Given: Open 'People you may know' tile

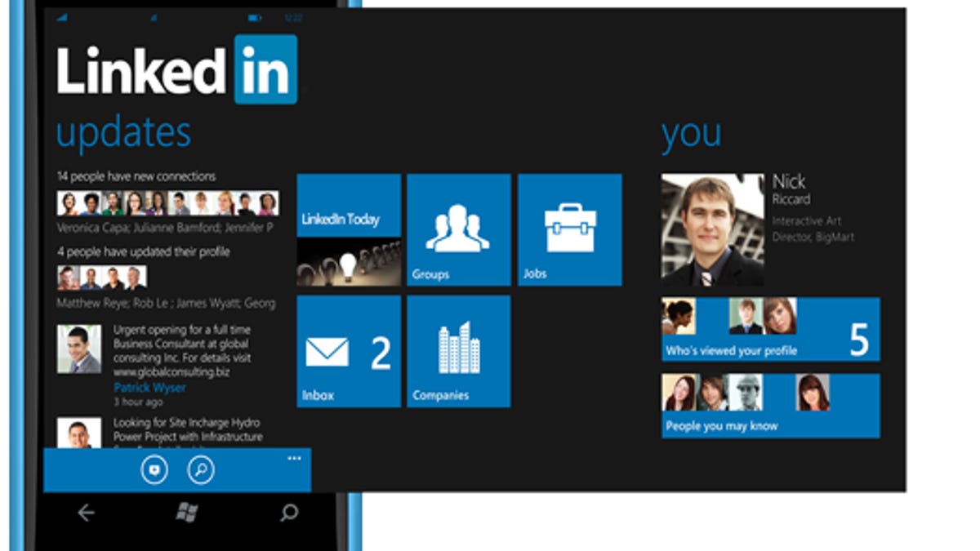Looking at the screenshot, I should [770, 406].
